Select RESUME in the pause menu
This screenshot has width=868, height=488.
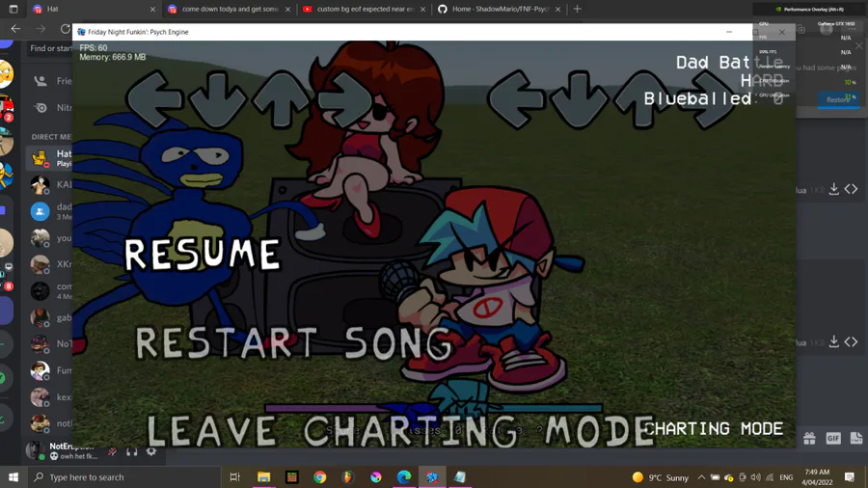point(203,255)
